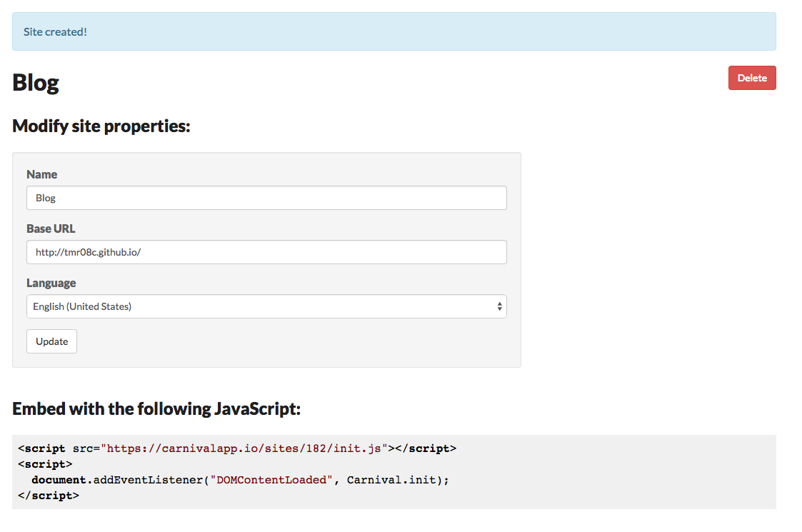
Task: Click the up-down arrows on the Language select
Action: 499,306
